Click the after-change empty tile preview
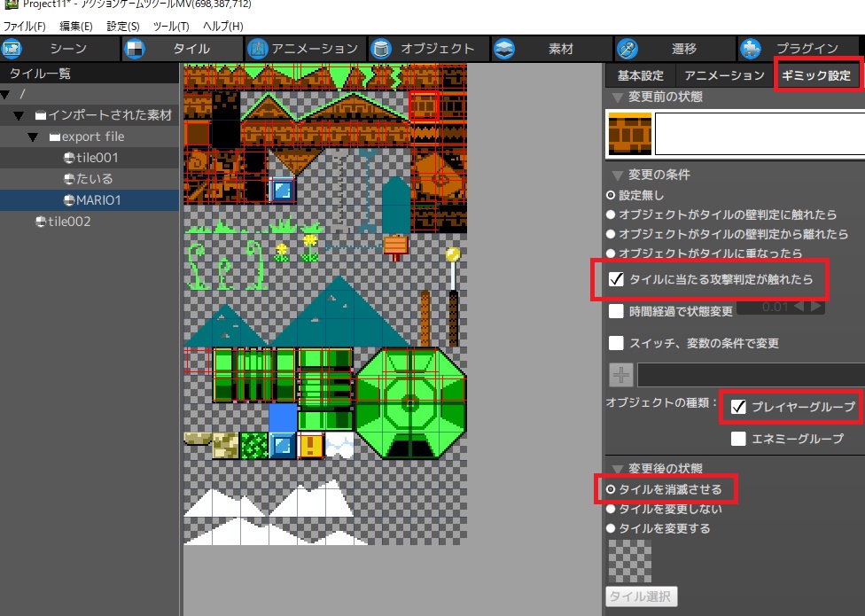This screenshot has width=865, height=616. [x=630, y=561]
